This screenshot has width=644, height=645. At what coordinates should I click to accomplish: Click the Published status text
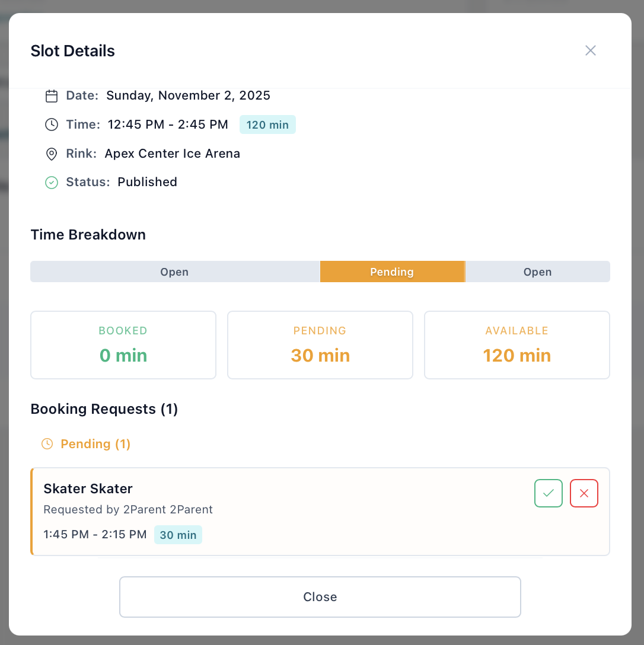point(147,182)
